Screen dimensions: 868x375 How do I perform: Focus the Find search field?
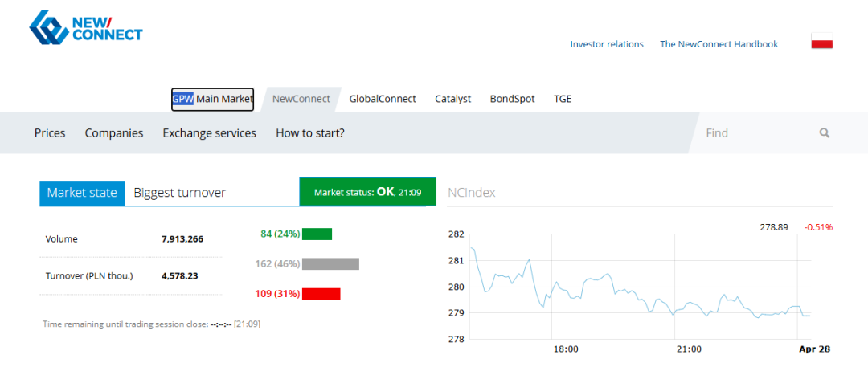759,132
